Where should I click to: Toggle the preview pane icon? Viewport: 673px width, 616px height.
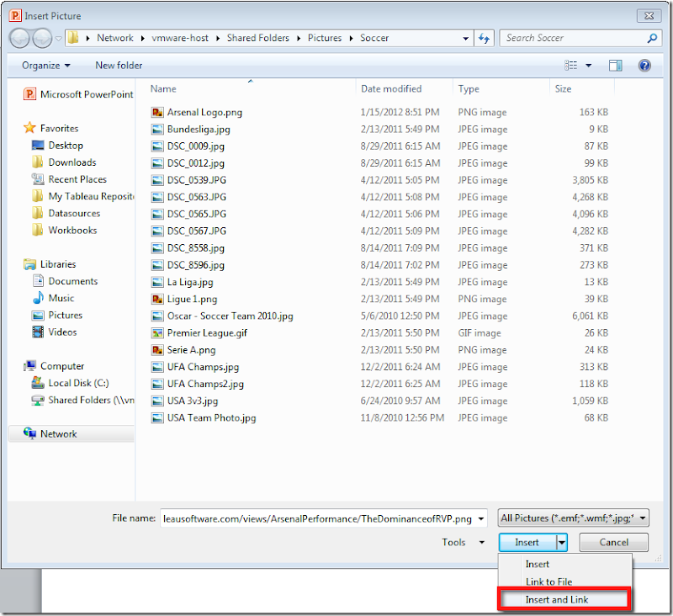pos(616,66)
